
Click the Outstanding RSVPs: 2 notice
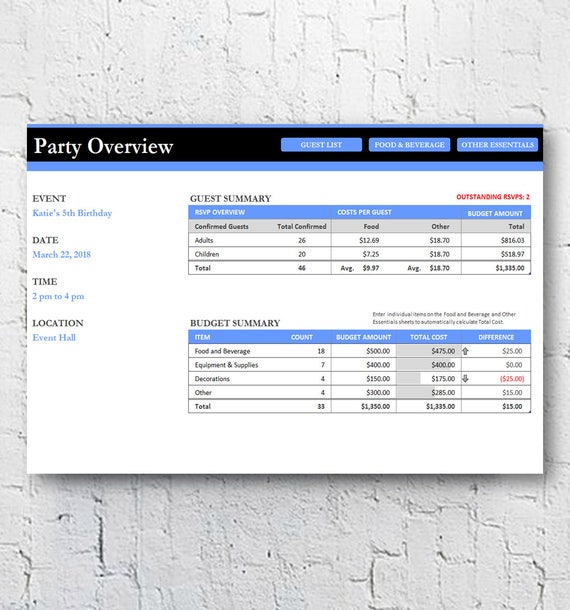pyautogui.click(x=493, y=197)
